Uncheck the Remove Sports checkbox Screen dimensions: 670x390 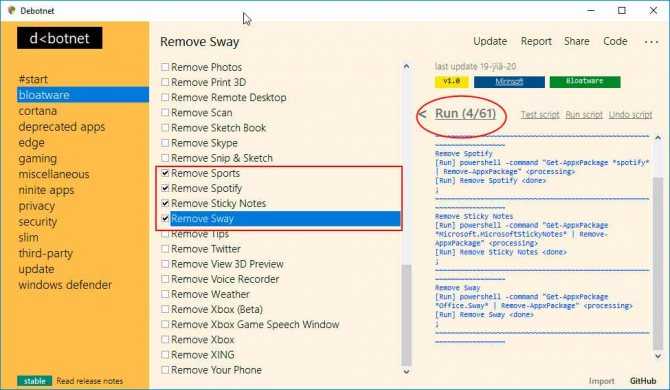pos(165,173)
